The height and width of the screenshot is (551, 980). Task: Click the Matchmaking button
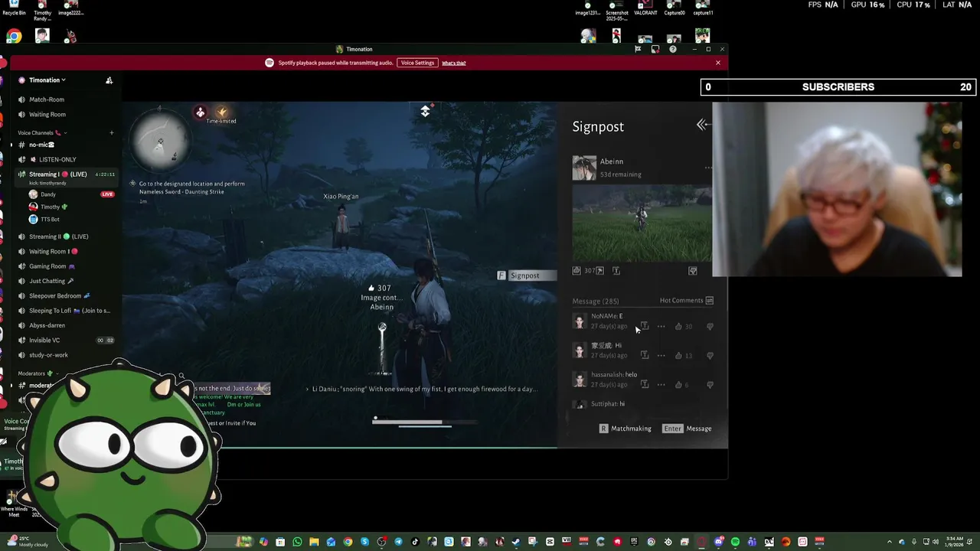[x=625, y=429]
